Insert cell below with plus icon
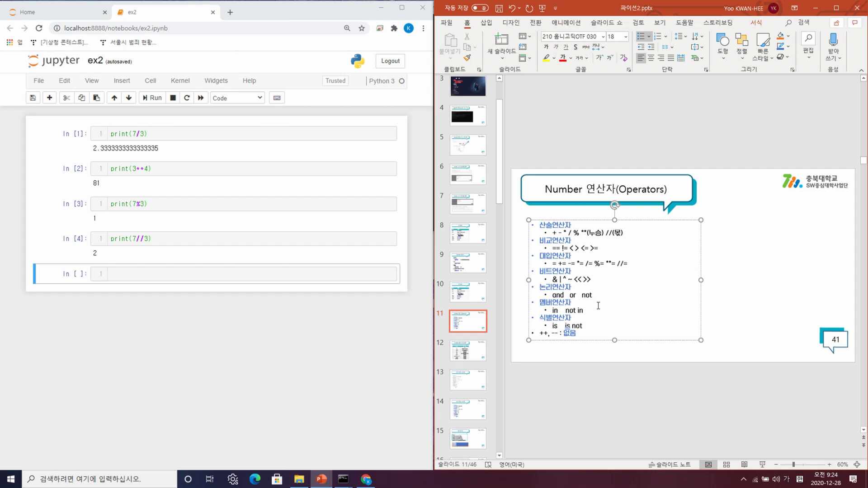Image resolution: width=868 pixels, height=488 pixels. pos(49,98)
